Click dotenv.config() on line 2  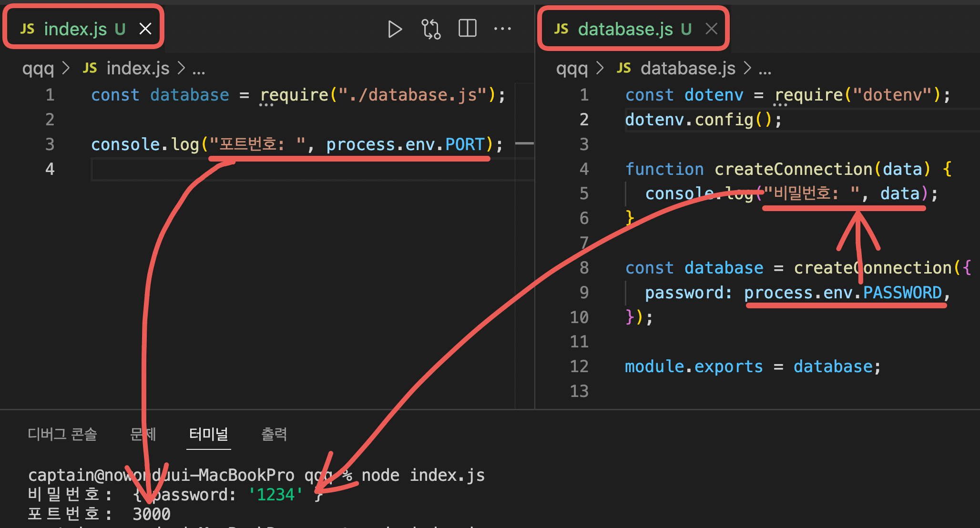coord(699,120)
